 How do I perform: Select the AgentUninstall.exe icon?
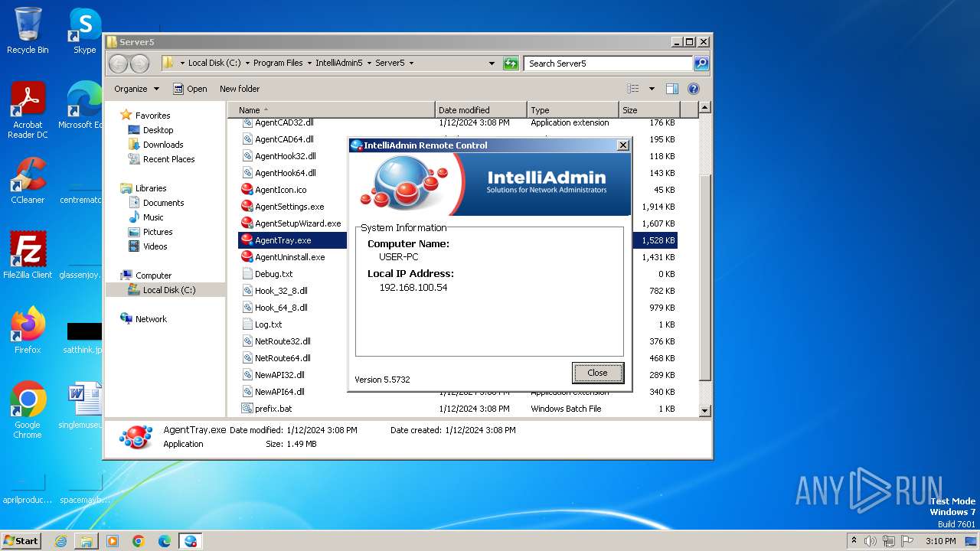pos(247,257)
